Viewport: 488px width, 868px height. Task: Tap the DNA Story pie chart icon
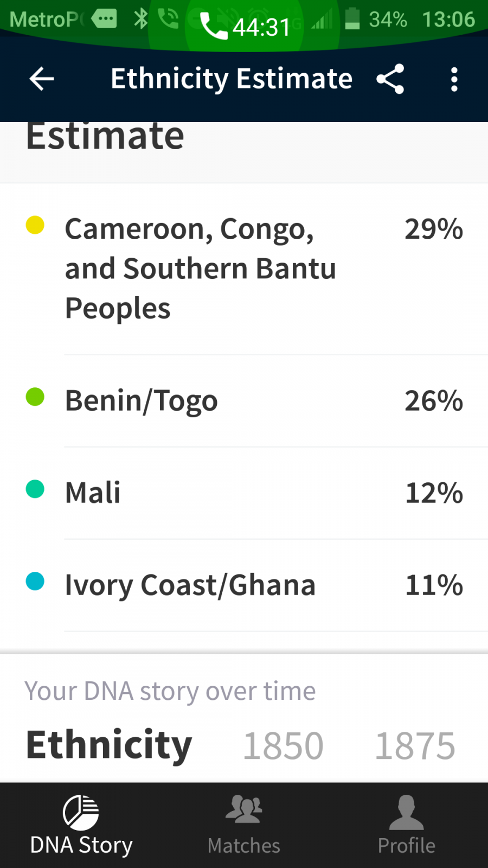tap(81, 812)
